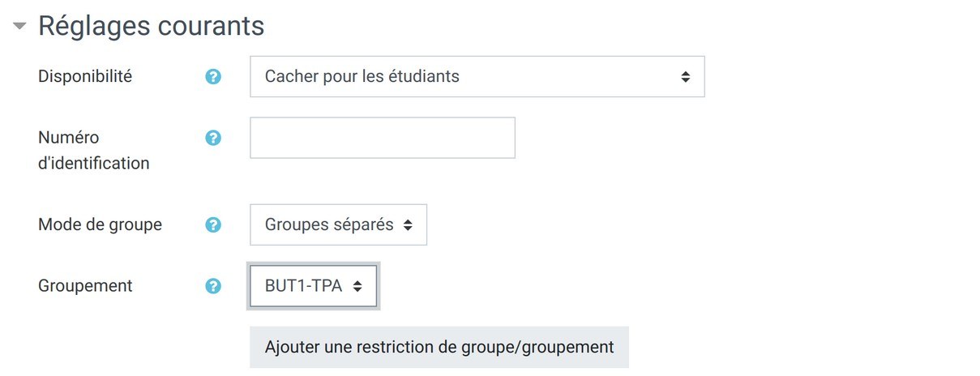The width and height of the screenshot is (980, 376).
Task: Select the Cacher pour les étudiants value
Action: [x=362, y=77]
